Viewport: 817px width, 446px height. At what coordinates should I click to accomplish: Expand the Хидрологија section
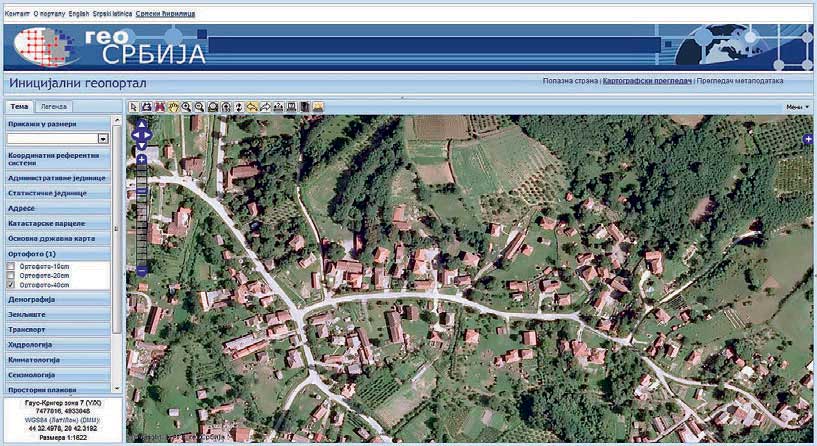pos(58,345)
